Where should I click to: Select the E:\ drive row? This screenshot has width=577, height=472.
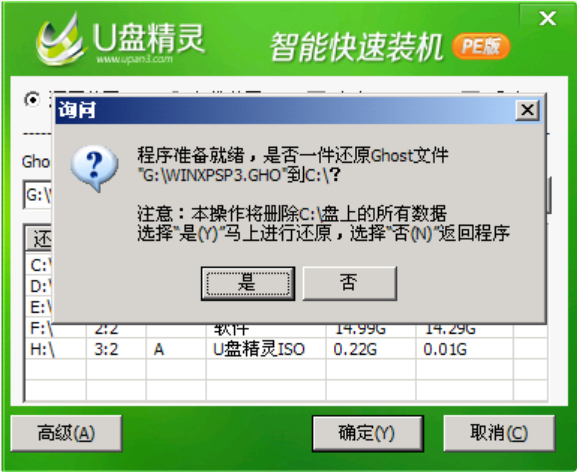click(x=39, y=307)
